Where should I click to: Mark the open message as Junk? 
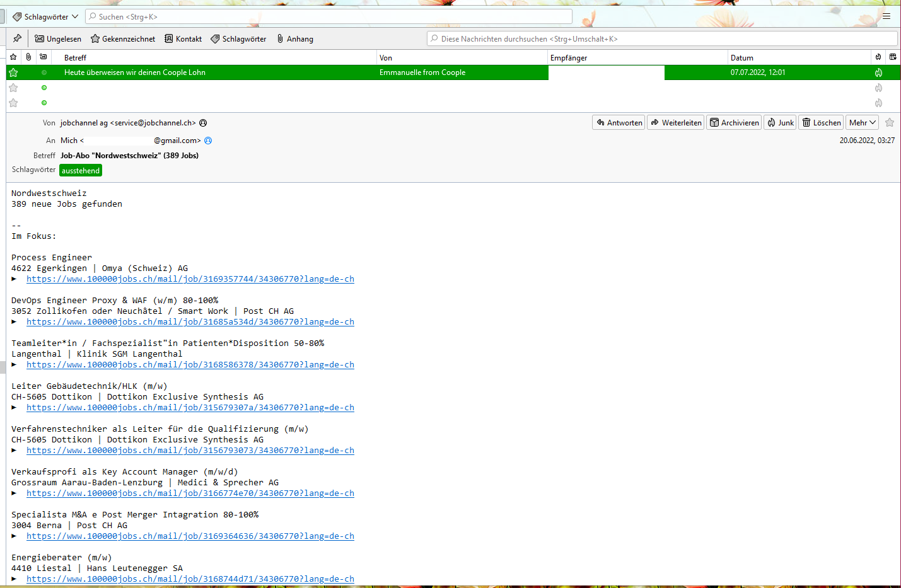click(781, 122)
